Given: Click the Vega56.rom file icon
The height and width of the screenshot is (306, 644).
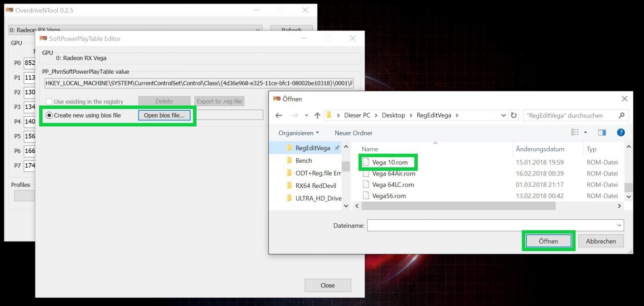Looking at the screenshot, I should 366,196.
